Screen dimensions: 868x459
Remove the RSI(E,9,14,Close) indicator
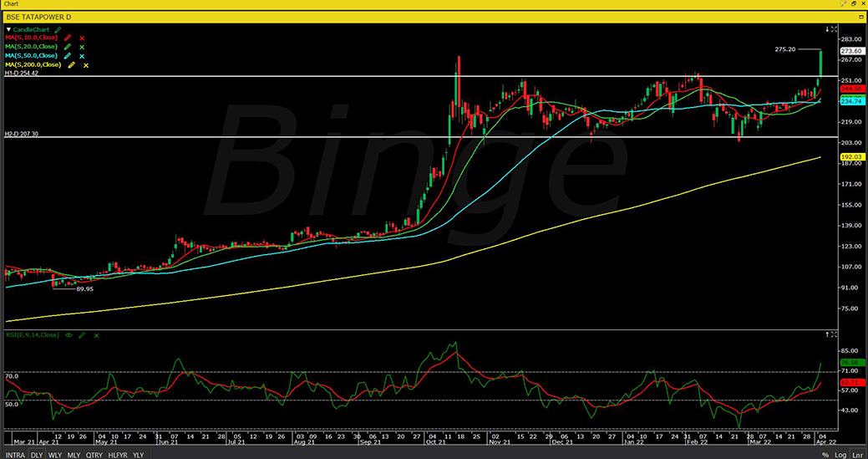point(96,335)
